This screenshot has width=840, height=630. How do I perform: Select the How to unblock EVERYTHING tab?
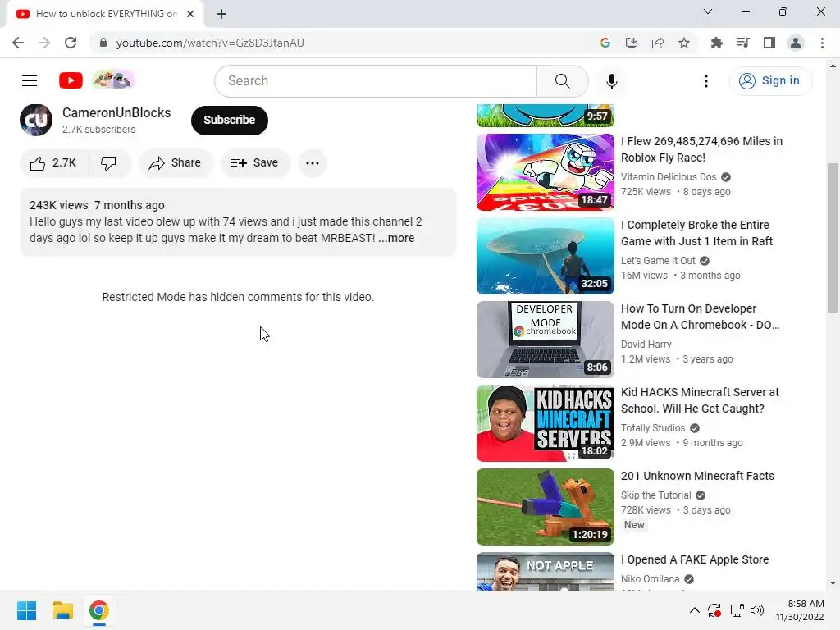pyautogui.click(x=105, y=14)
